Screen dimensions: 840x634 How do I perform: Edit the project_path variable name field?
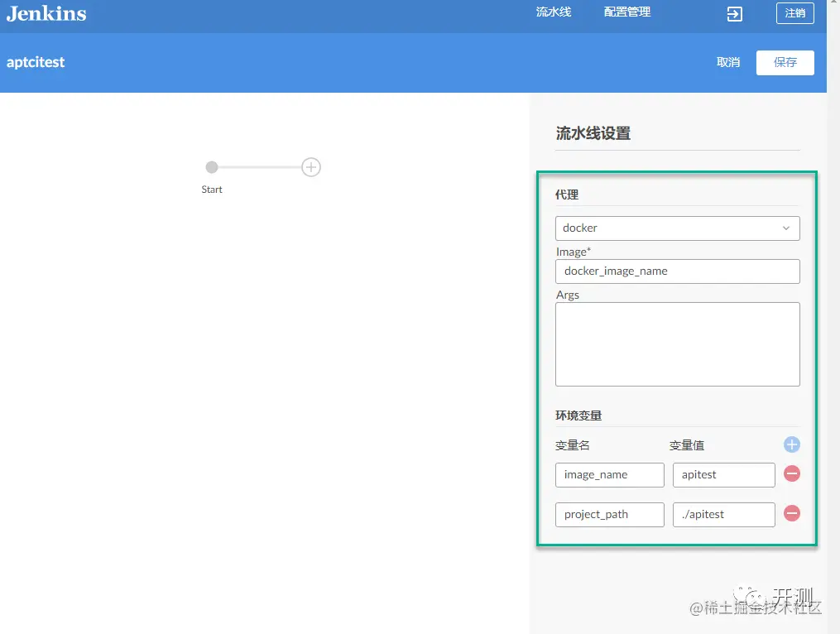610,515
